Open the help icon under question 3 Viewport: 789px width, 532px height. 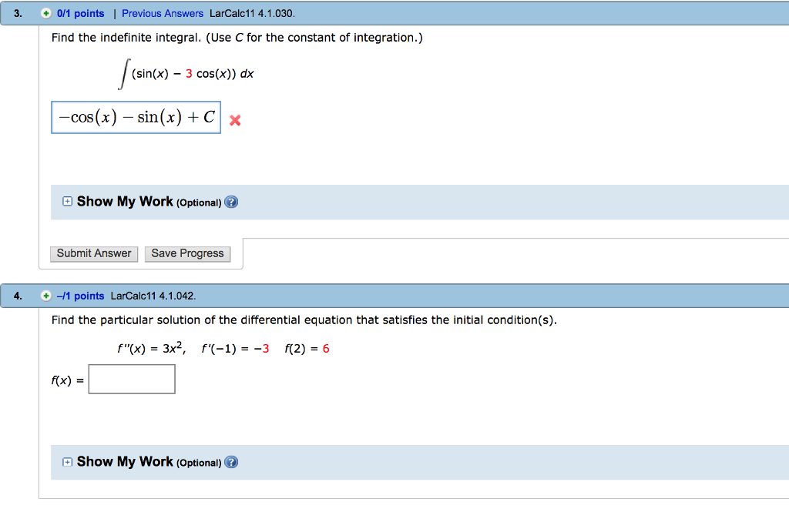tap(232, 202)
